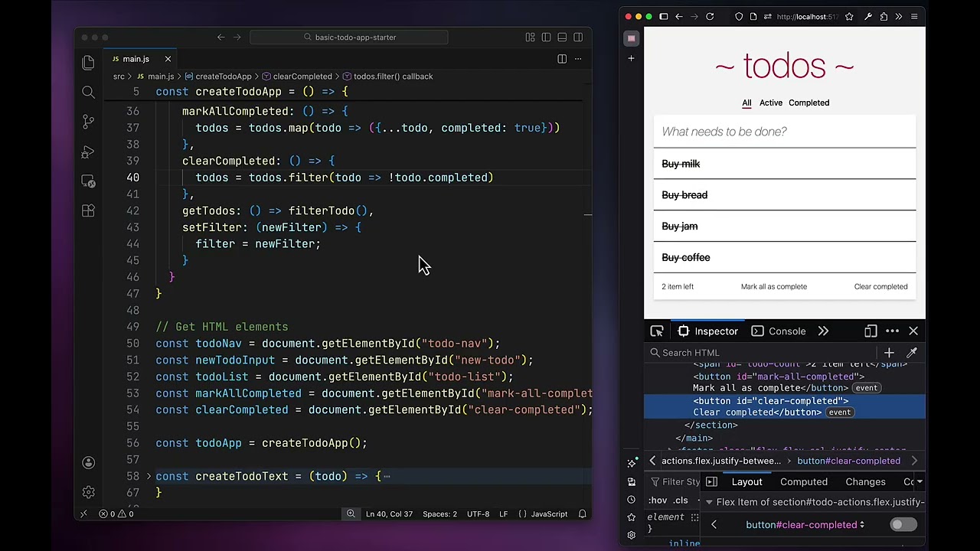Toggle the Buy milk todo
Viewport: 980px width, 551px height.
point(681,164)
